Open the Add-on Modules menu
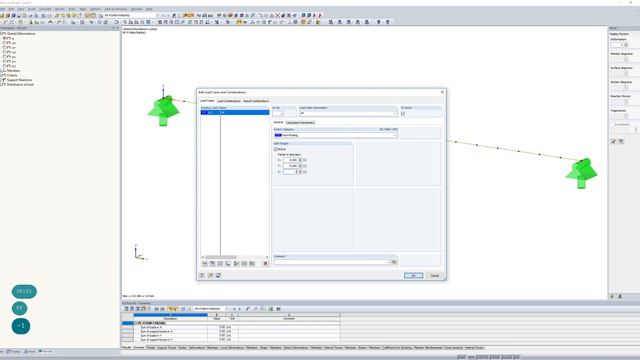Screen dimensions: 640x360 click(116, 9)
